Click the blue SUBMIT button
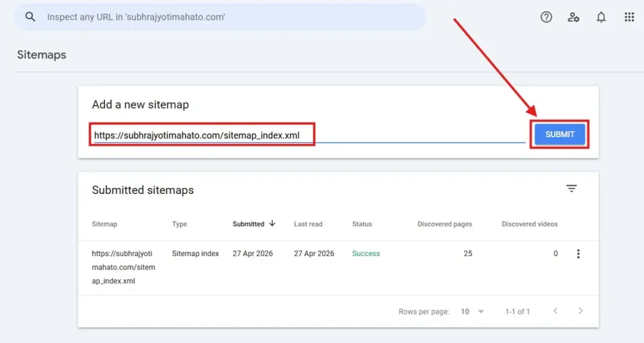 560,134
